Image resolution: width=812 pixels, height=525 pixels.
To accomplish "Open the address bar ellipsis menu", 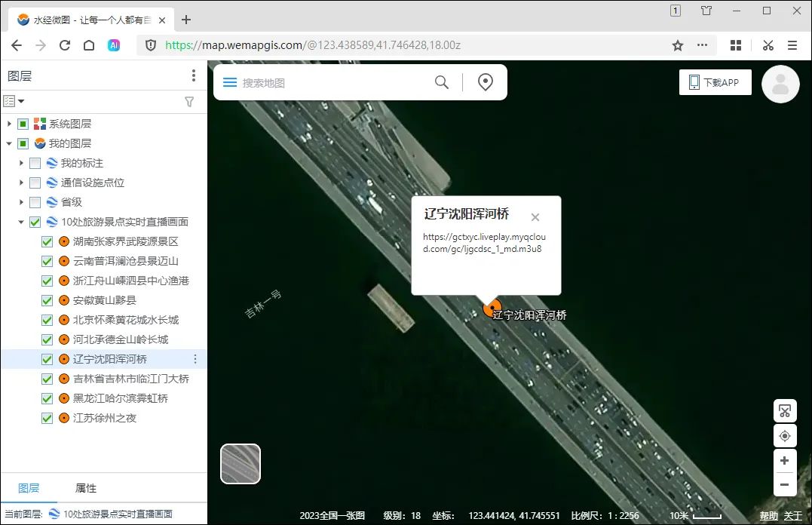I will [702, 45].
